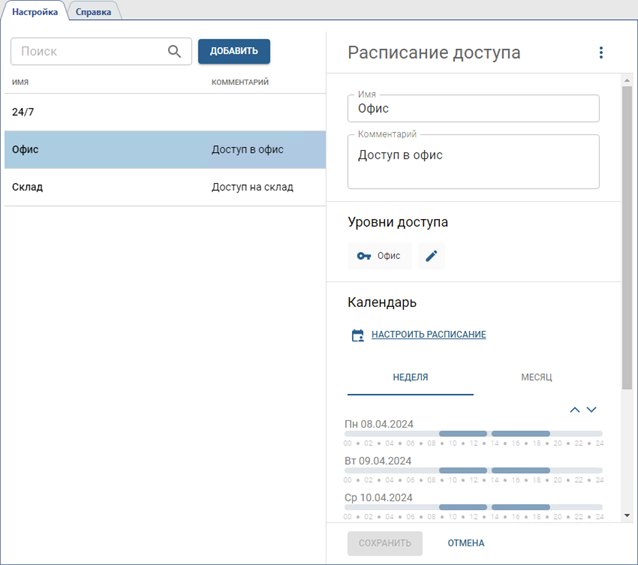Select the Неделя calendar view
This screenshot has height=565, width=638.
pyautogui.click(x=410, y=377)
